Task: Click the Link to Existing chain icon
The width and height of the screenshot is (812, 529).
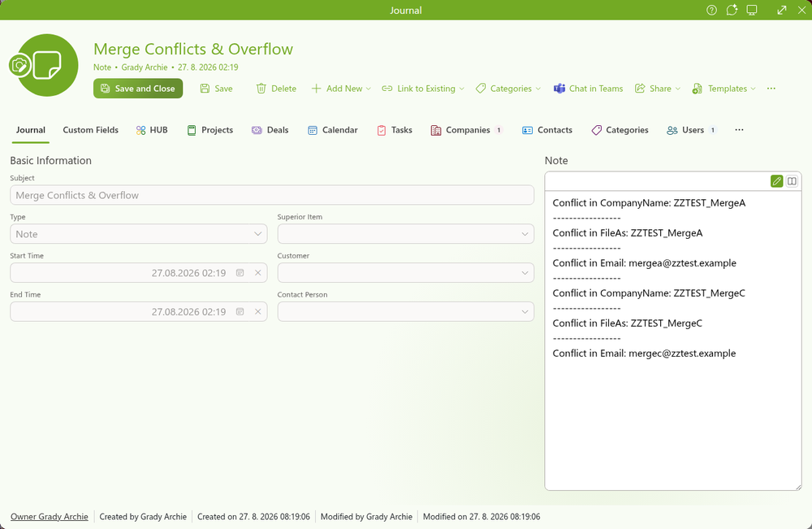Action: click(x=387, y=89)
